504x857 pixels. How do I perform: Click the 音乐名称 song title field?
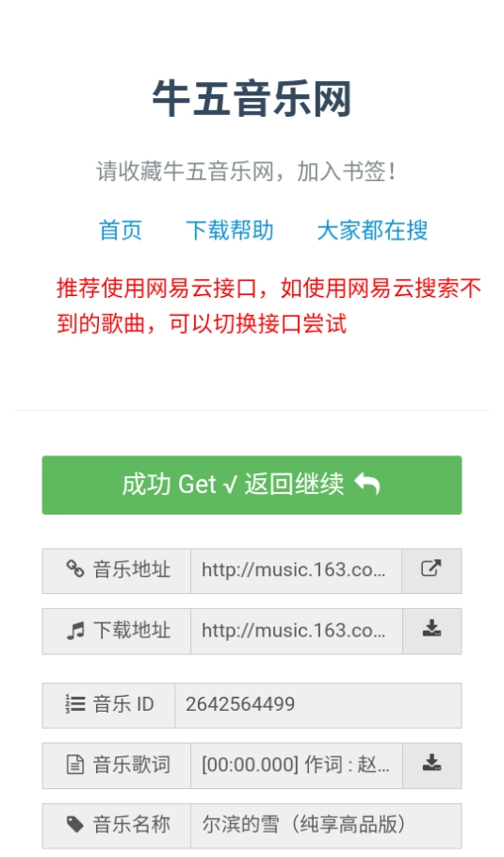326,825
